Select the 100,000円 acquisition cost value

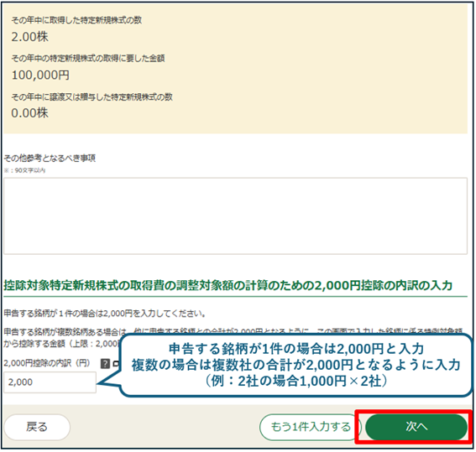click(40, 75)
